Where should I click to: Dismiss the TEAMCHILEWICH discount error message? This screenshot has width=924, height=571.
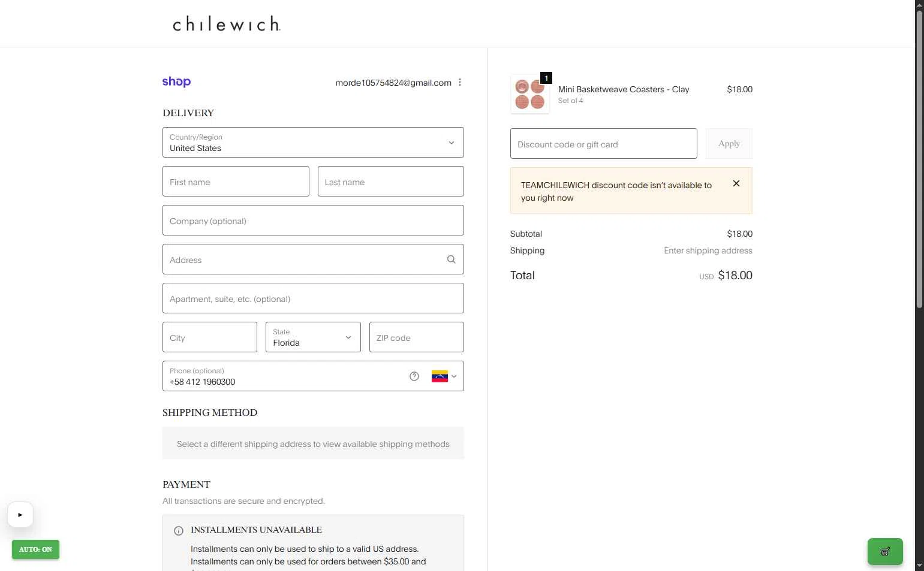pyautogui.click(x=736, y=183)
